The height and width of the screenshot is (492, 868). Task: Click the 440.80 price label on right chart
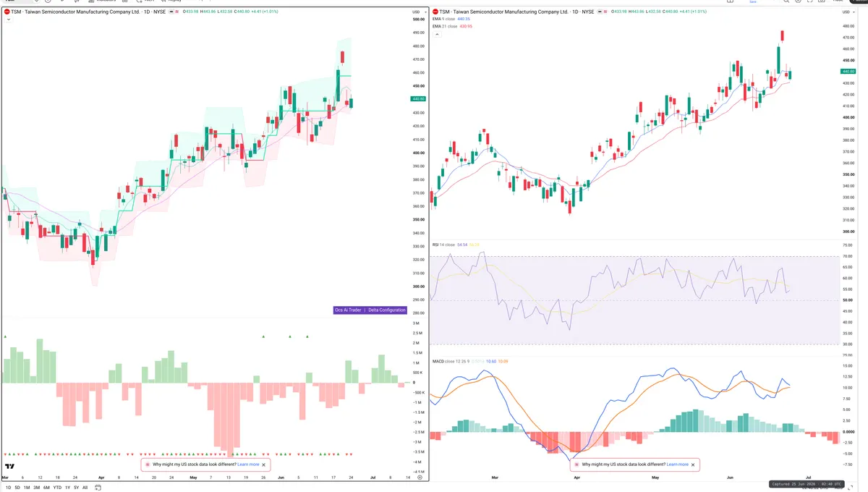point(848,71)
